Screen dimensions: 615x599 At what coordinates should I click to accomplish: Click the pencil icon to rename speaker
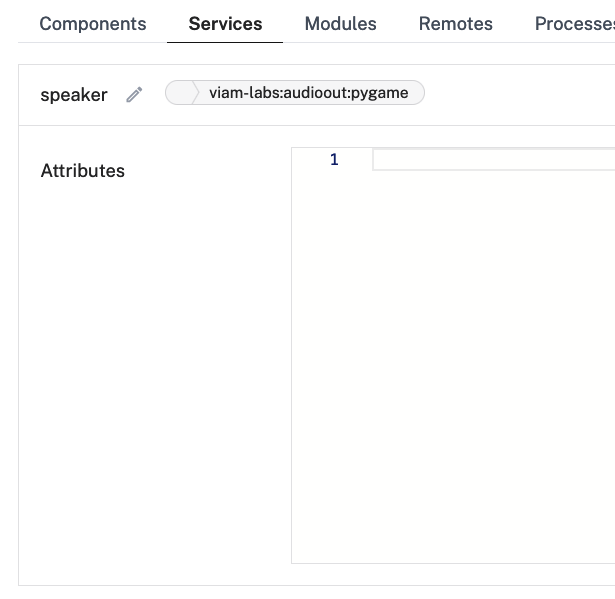pyautogui.click(x=134, y=95)
